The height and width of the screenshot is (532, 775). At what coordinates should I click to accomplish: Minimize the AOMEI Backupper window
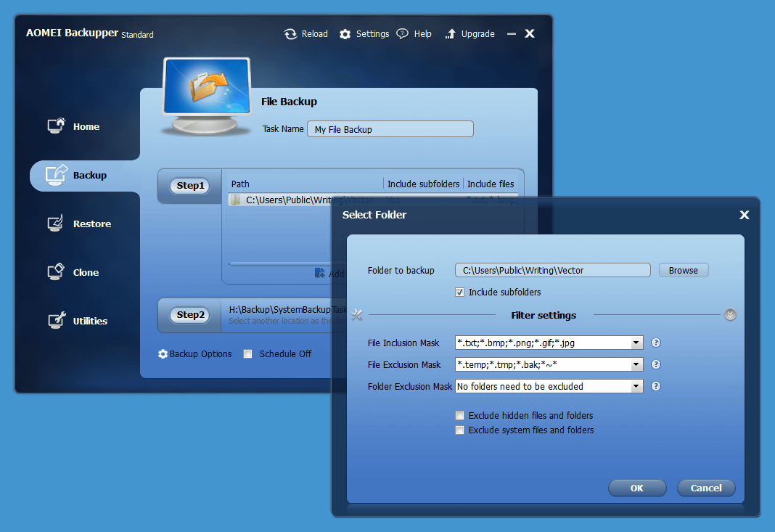coord(512,34)
